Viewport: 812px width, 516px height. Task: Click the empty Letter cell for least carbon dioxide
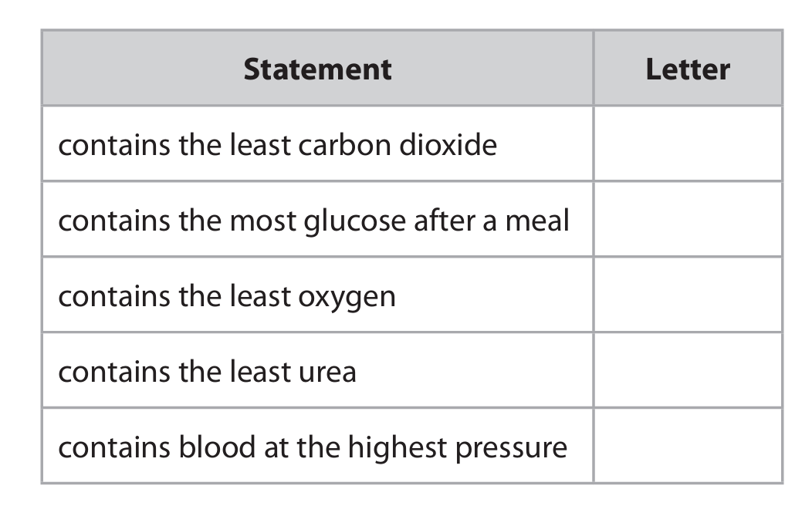687,144
